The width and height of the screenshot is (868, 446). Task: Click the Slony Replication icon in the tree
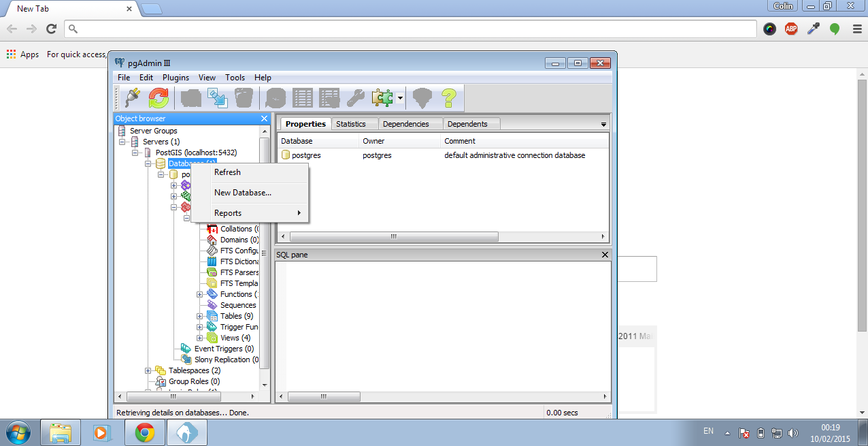tap(186, 360)
